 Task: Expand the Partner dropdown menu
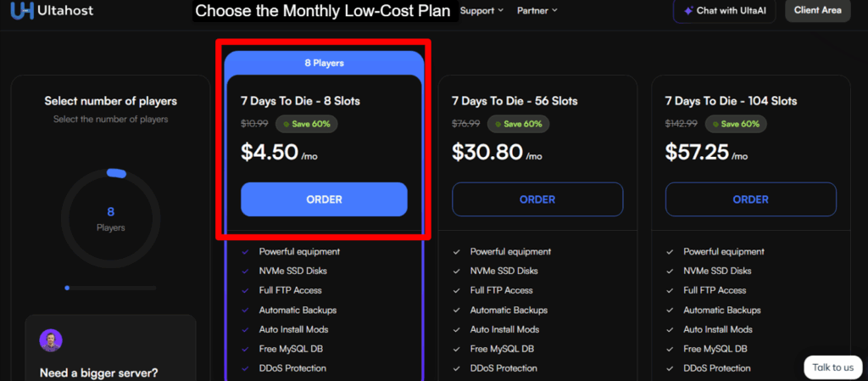click(537, 10)
